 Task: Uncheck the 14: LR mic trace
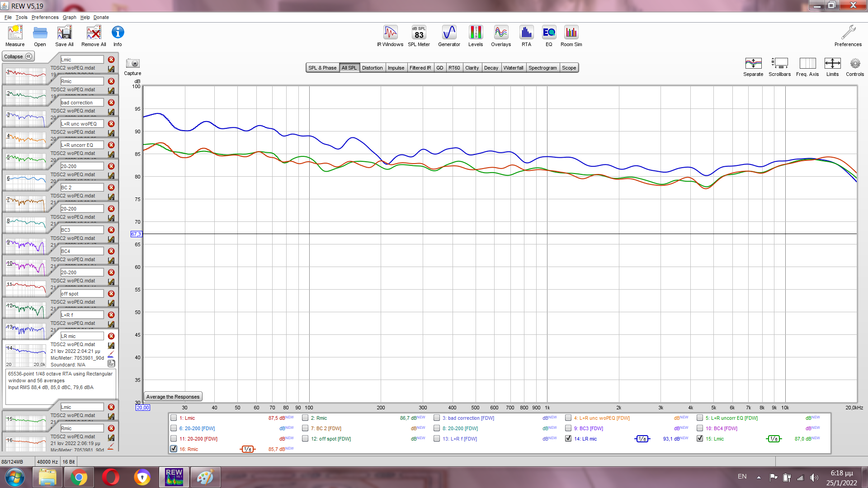568,438
